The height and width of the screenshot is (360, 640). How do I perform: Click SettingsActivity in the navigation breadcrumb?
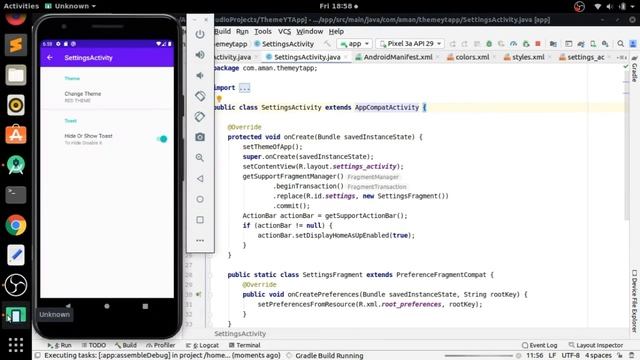pyautogui.click(x=284, y=44)
